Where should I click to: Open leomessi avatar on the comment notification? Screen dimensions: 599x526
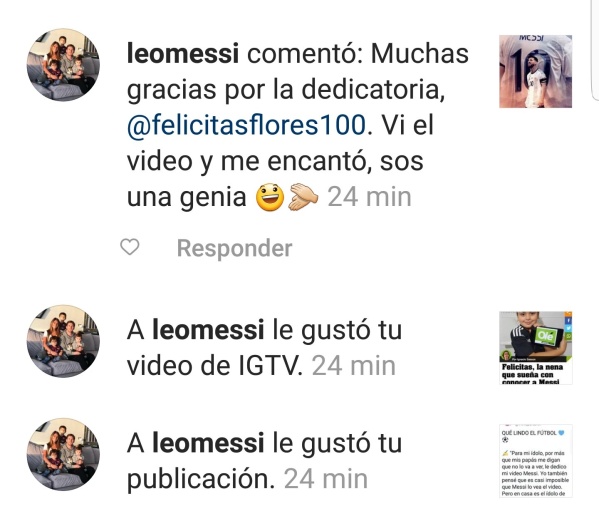[x=63, y=65]
